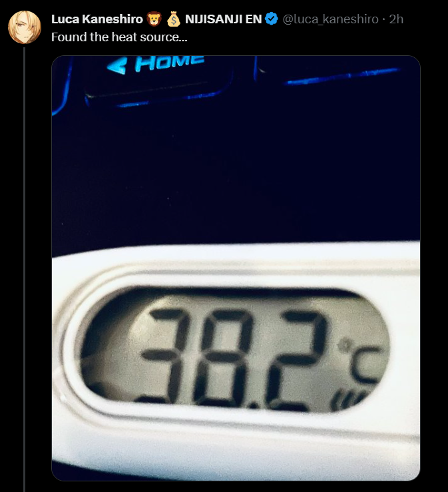Click the money bag emoji
The height and width of the screenshot is (492, 448).
(x=174, y=19)
